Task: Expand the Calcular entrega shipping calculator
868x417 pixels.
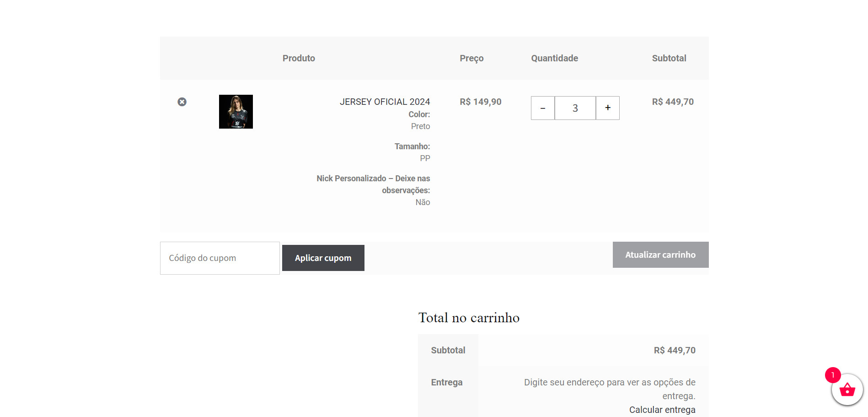Action: 662,410
